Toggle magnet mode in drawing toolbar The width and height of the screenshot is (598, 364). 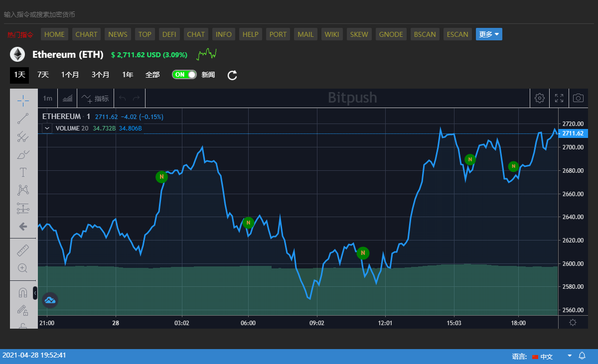[23, 293]
